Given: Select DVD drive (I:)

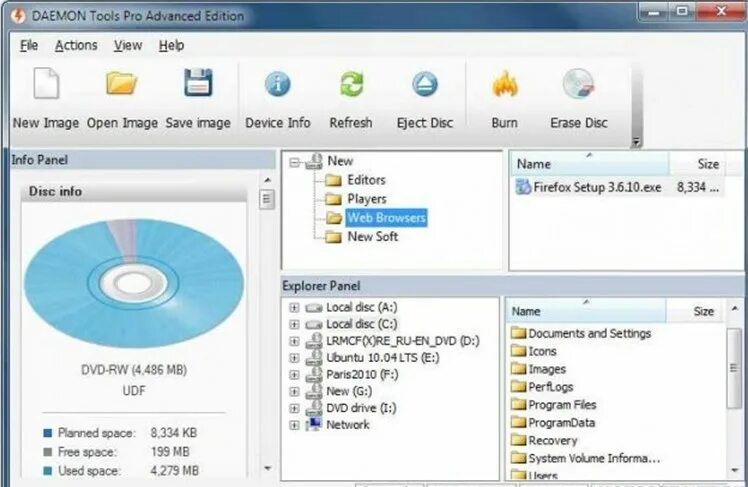Looking at the screenshot, I should click(x=361, y=408).
